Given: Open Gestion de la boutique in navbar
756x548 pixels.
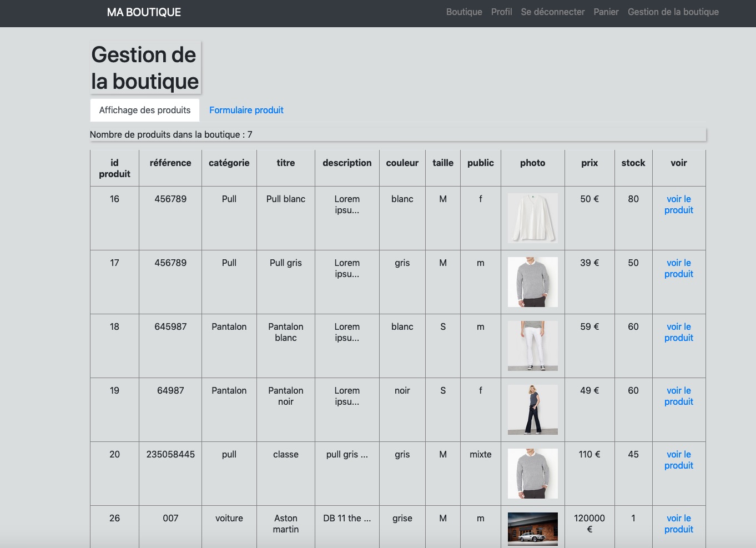Looking at the screenshot, I should click(673, 12).
